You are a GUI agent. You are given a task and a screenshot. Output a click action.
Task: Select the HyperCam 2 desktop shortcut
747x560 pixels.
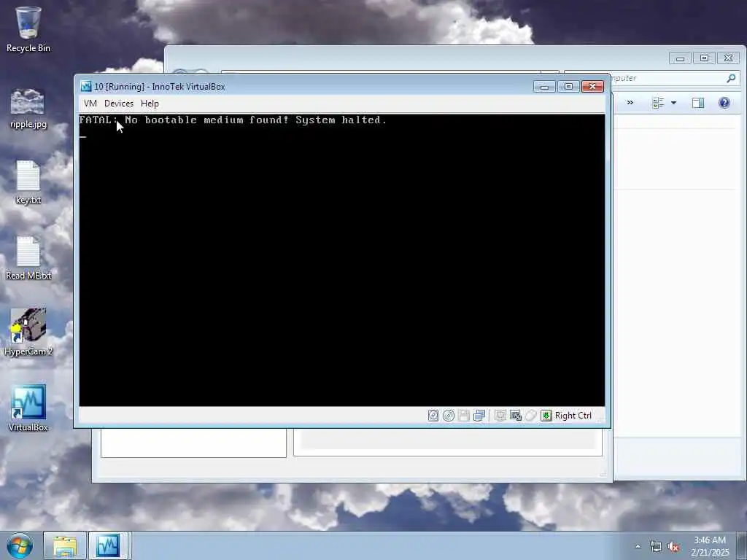coord(28,332)
